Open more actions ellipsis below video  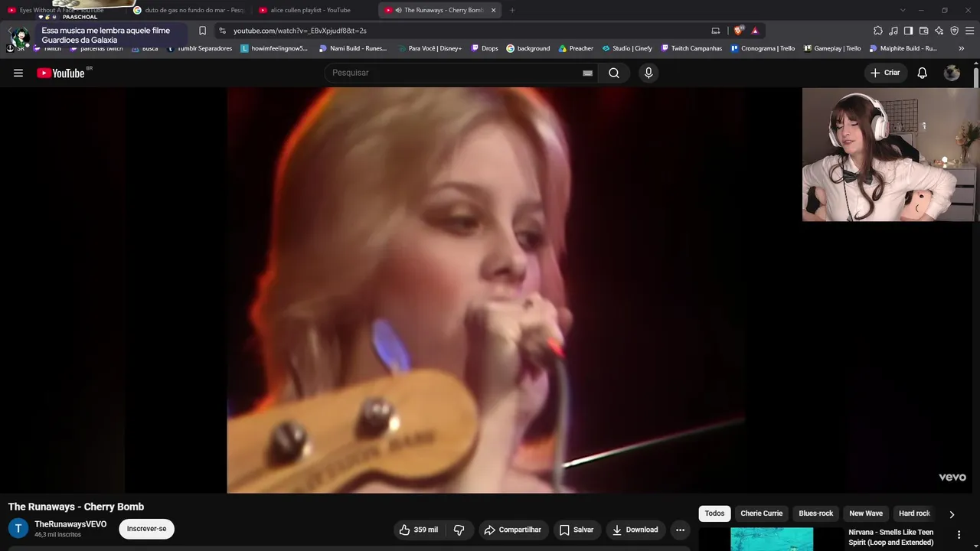[x=680, y=530]
